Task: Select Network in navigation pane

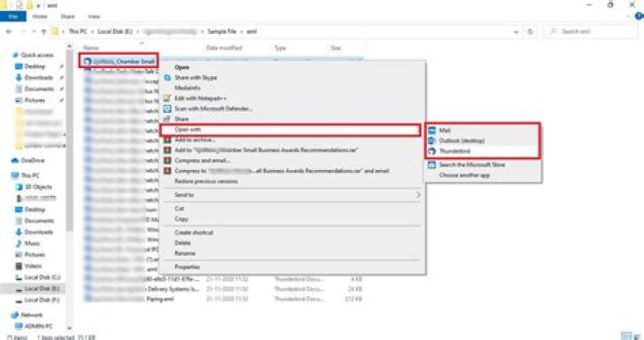Action: (31, 315)
